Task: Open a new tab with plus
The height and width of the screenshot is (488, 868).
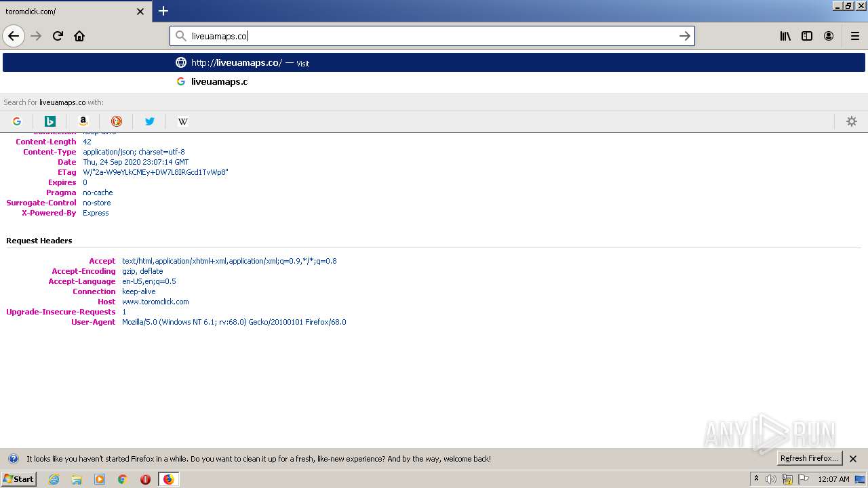Action: point(163,11)
